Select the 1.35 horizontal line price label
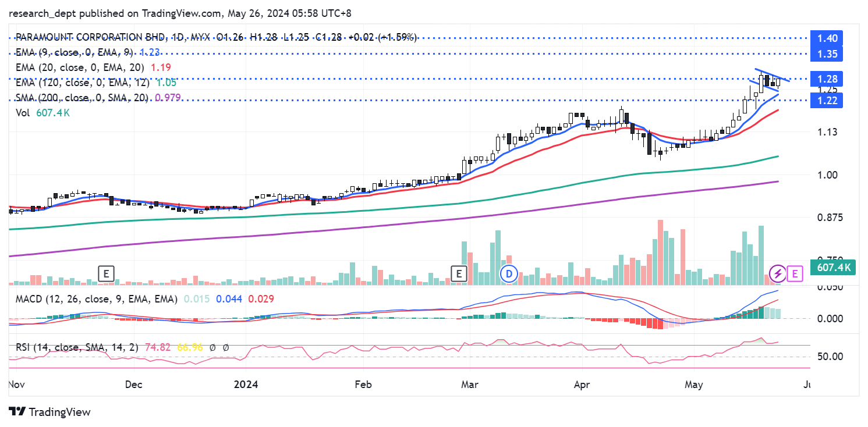The image size is (868, 427). click(827, 54)
